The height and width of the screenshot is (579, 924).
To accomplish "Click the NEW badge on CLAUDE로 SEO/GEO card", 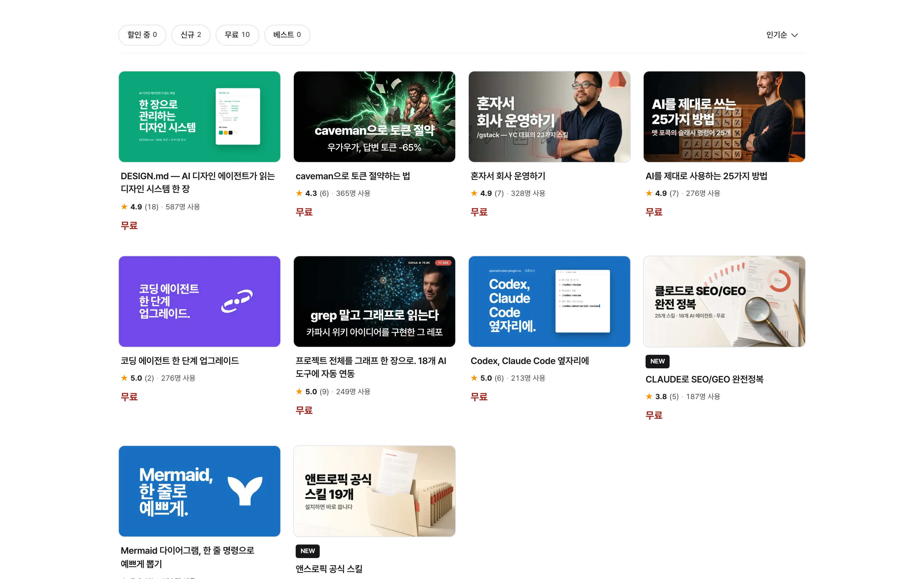I will [x=657, y=361].
